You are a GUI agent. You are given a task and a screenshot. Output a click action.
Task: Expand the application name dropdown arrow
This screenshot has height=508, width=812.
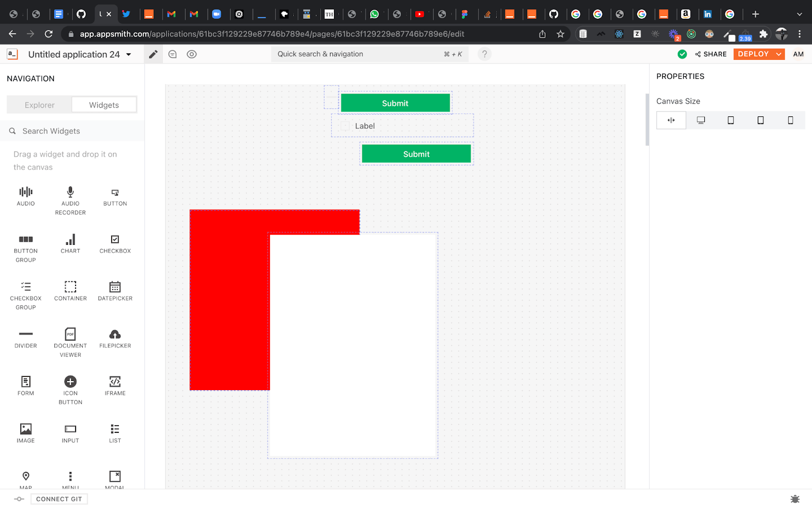pos(129,54)
